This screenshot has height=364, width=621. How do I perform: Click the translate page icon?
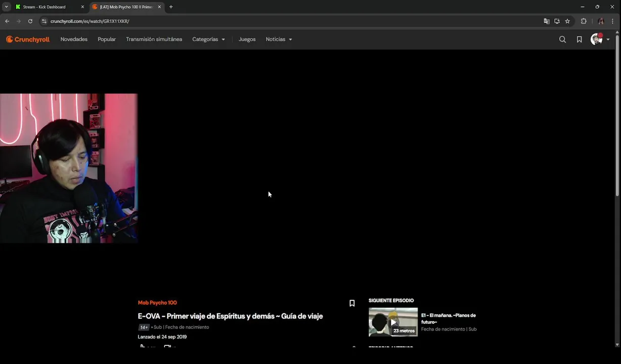point(546,21)
